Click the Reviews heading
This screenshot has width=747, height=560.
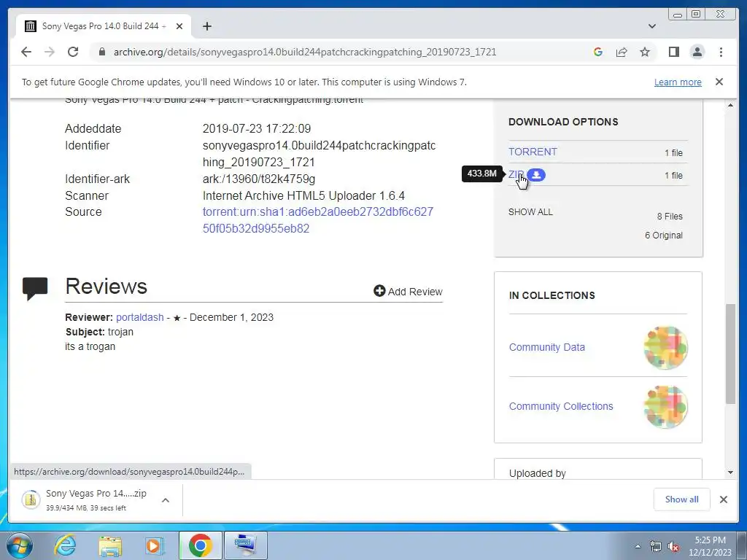pyautogui.click(x=106, y=286)
